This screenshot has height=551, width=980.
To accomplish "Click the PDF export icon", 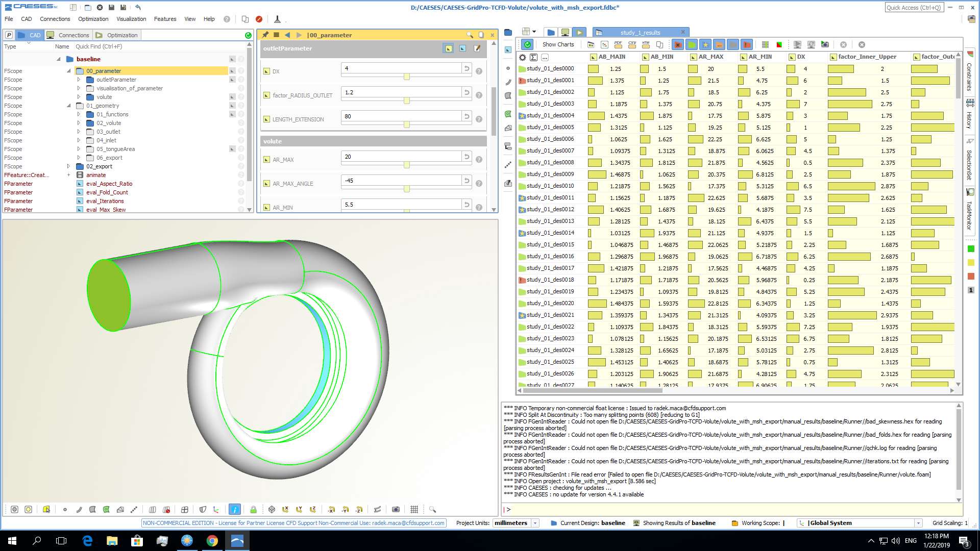I will click(618, 45).
